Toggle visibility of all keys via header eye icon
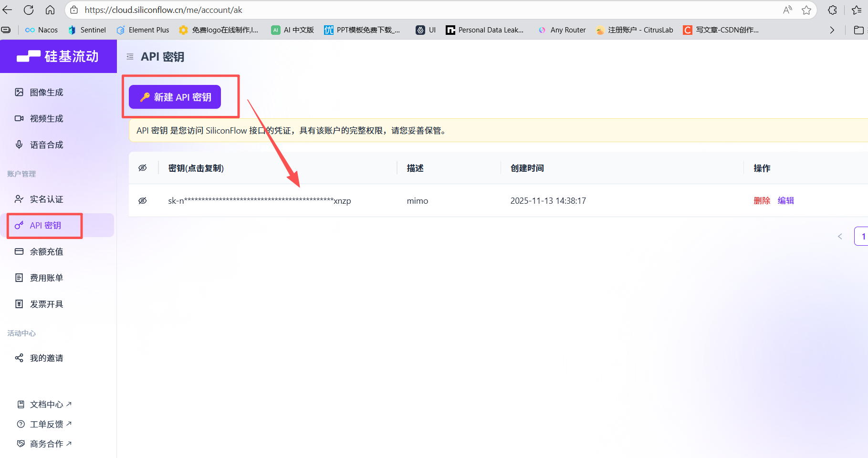Screen dimensions: 868x458 point(142,167)
